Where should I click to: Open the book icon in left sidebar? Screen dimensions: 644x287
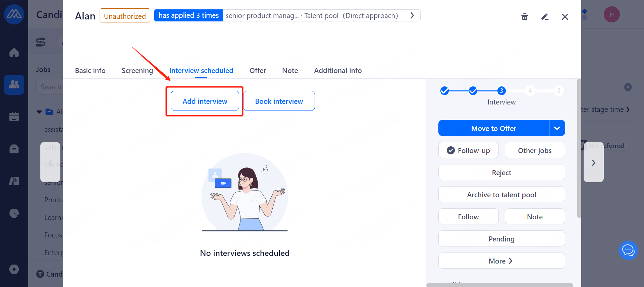[14, 181]
